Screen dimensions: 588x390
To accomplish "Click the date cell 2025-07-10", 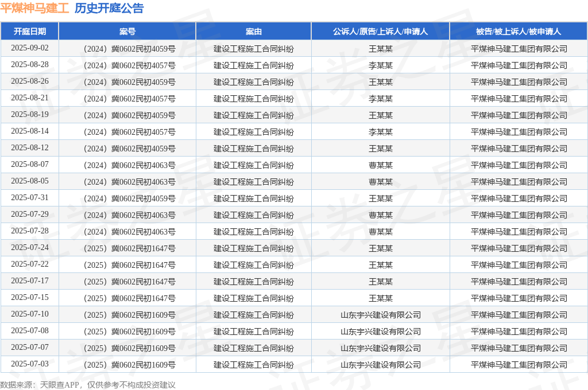I will [x=30, y=314].
